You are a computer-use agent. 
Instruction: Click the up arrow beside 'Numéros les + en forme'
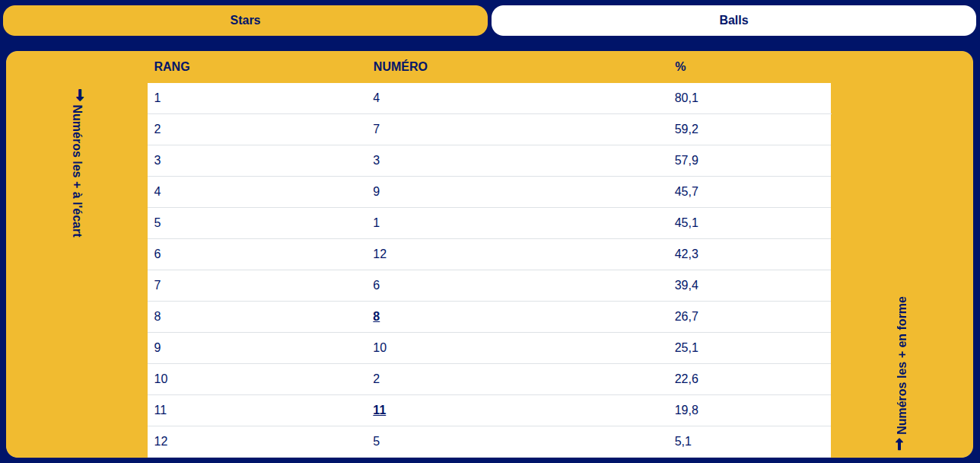tap(900, 444)
